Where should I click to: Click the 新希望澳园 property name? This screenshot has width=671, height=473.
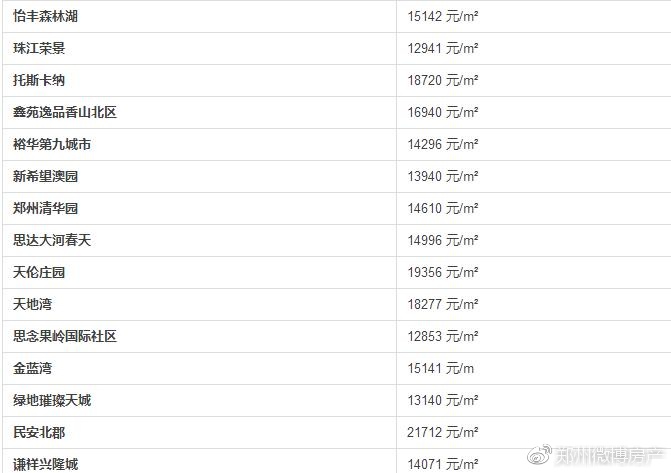click(x=46, y=177)
